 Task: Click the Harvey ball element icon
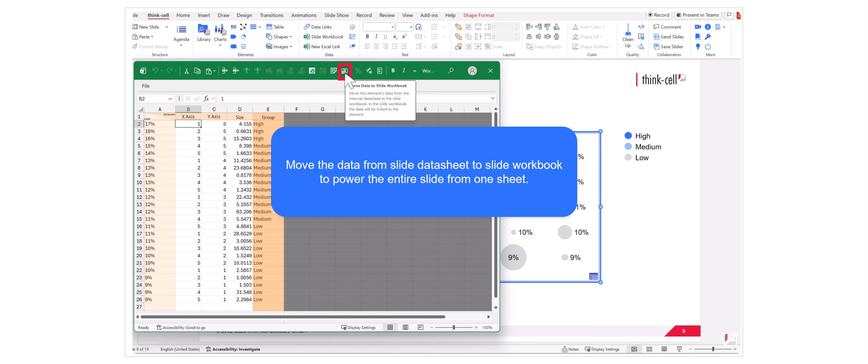click(x=243, y=36)
